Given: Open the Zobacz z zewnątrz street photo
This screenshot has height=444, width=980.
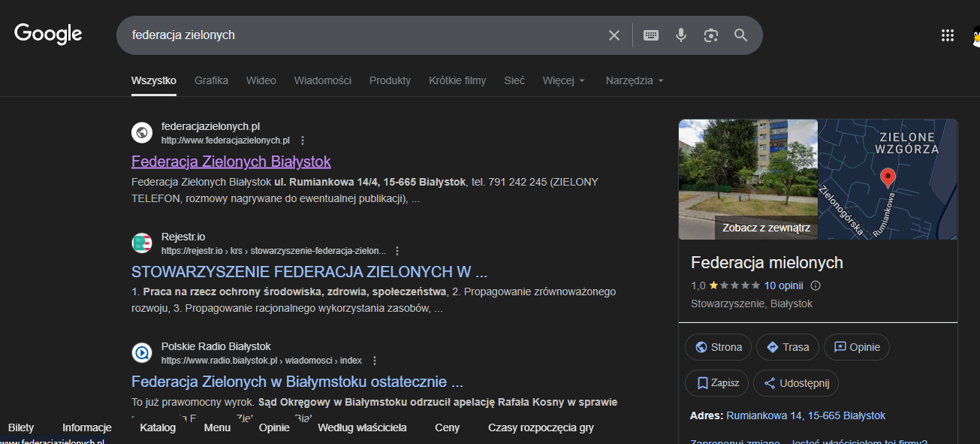Looking at the screenshot, I should tap(748, 180).
